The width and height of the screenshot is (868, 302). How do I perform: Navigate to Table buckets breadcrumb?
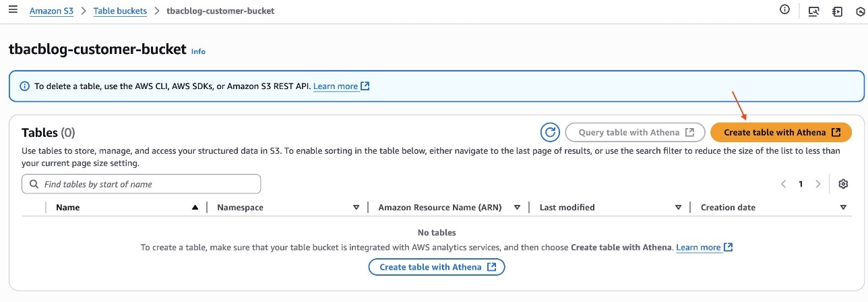tap(120, 11)
